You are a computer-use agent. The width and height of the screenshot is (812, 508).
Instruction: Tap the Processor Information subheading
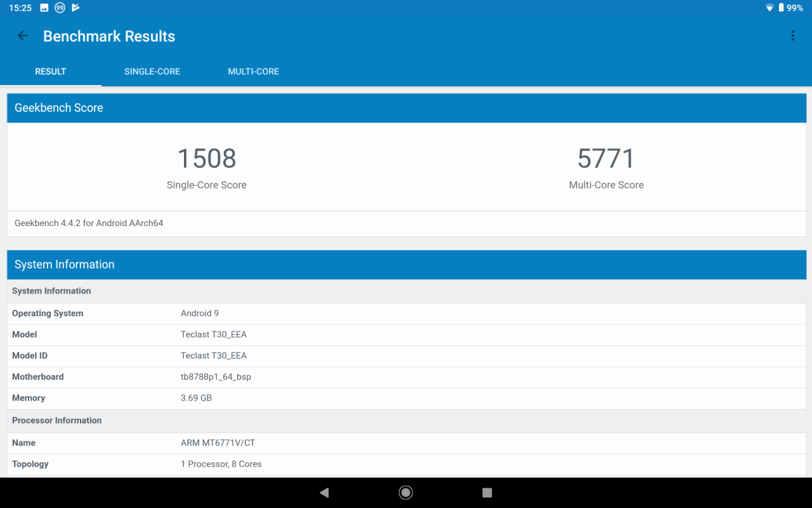[x=407, y=420]
